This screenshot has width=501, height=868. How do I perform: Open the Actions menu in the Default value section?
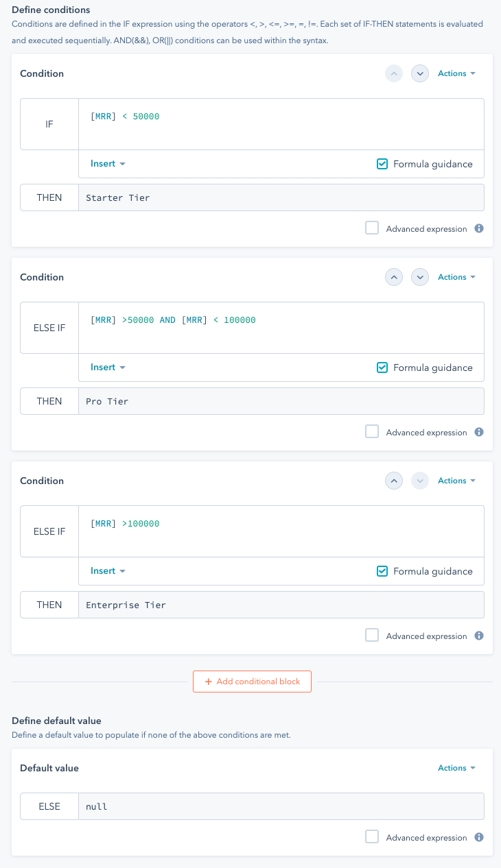[455, 768]
